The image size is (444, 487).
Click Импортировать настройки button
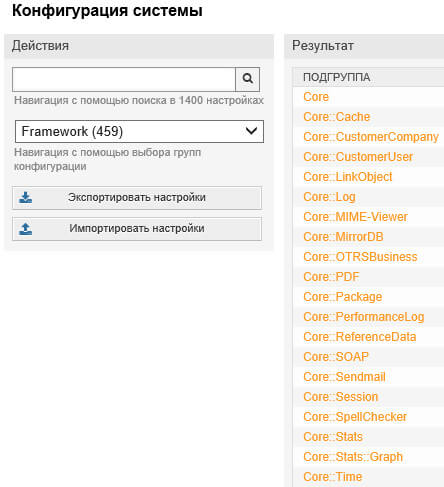(137, 229)
